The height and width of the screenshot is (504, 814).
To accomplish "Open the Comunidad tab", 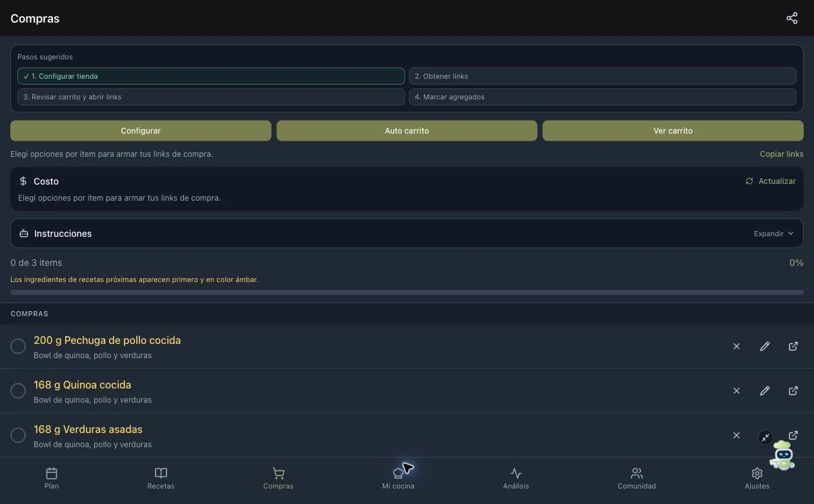I will [636, 478].
